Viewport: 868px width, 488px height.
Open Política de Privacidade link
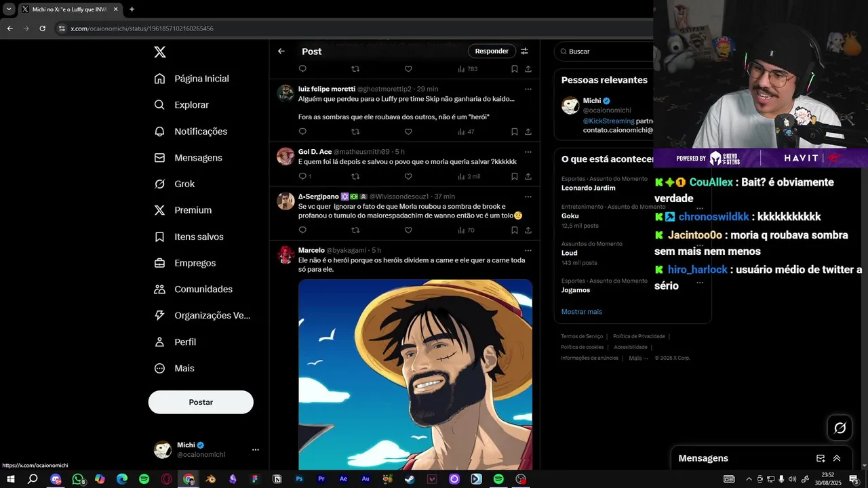click(x=639, y=336)
